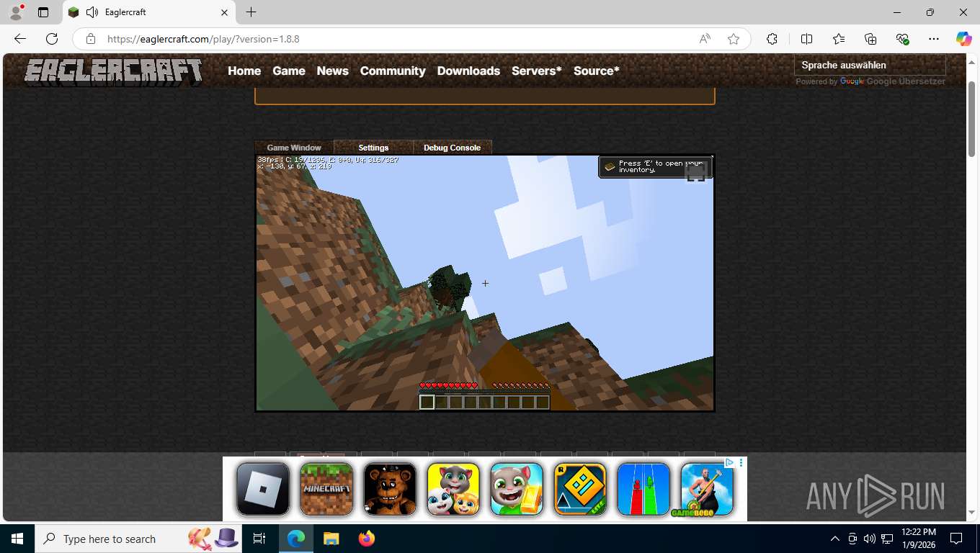This screenshot has height=553, width=980.
Task: Open Browser essentials heart icon
Action: click(x=902, y=39)
